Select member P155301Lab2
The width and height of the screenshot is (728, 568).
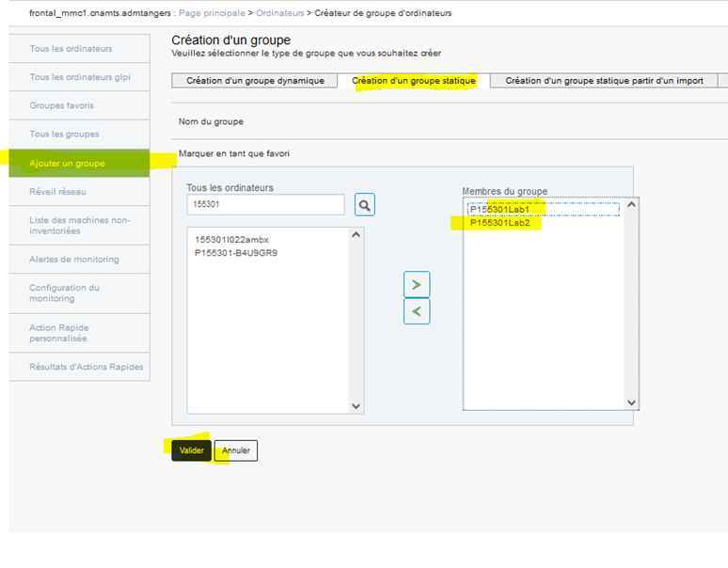[500, 223]
